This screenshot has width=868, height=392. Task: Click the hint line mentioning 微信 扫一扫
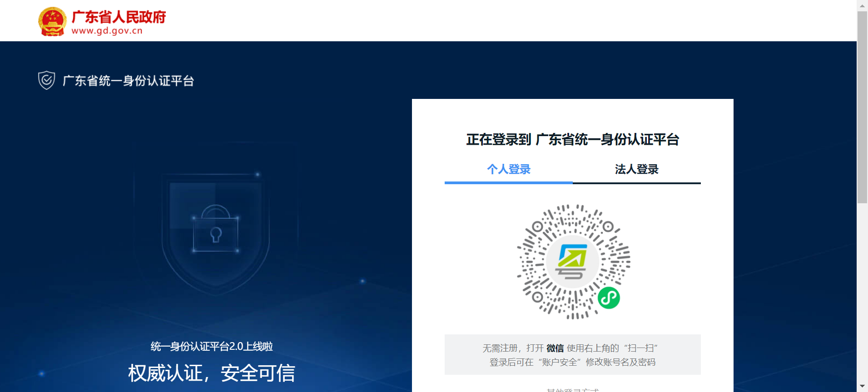pos(570,348)
